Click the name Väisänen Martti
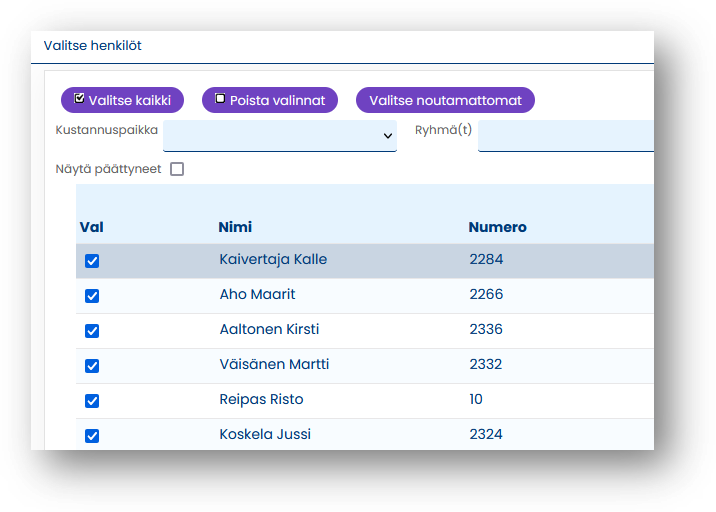This screenshot has width=716, height=512. click(274, 365)
